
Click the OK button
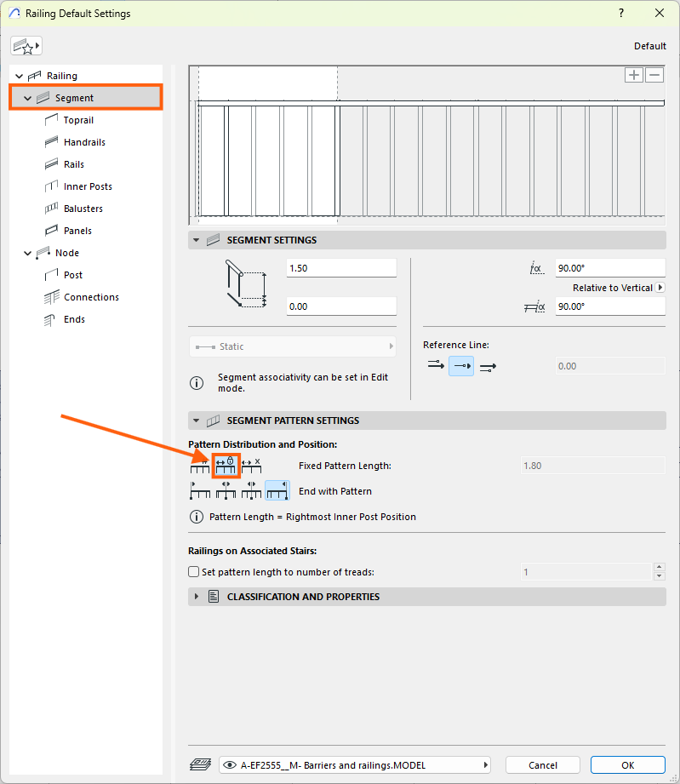pos(627,764)
